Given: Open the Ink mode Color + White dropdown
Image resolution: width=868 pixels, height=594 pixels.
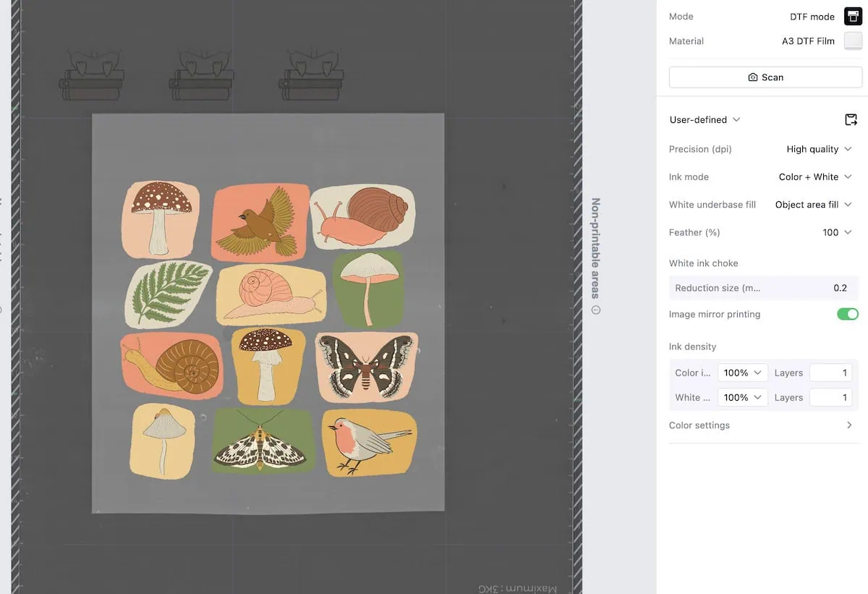Looking at the screenshot, I should click(x=815, y=177).
